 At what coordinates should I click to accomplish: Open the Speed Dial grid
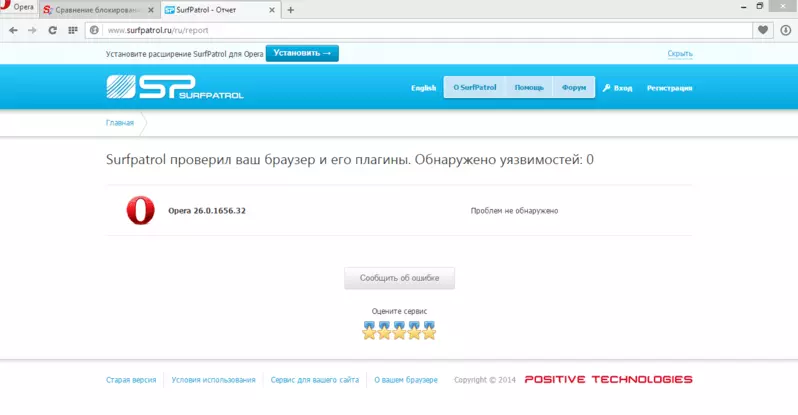pyautogui.click(x=73, y=30)
